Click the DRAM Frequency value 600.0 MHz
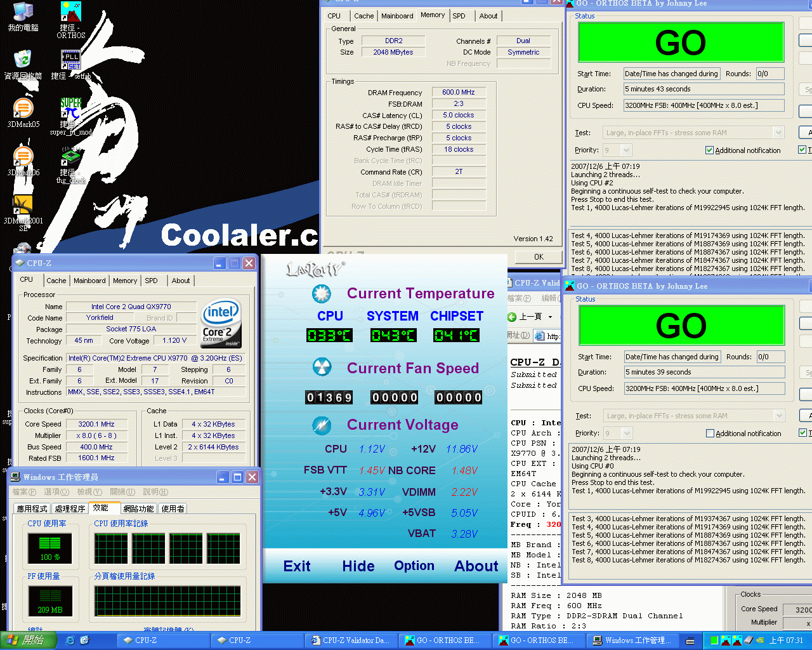This screenshot has width=812, height=650. click(x=459, y=92)
